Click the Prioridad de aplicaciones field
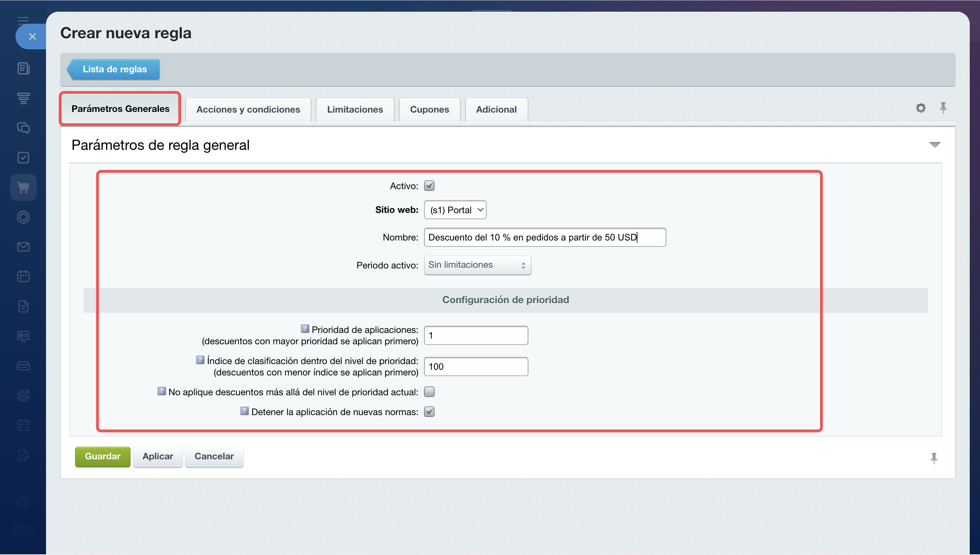 476,335
